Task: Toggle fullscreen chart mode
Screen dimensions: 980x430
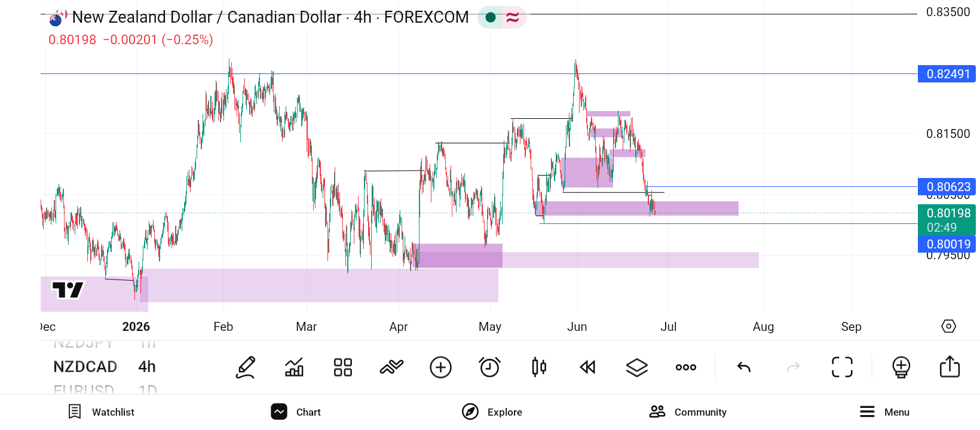Action: click(843, 367)
